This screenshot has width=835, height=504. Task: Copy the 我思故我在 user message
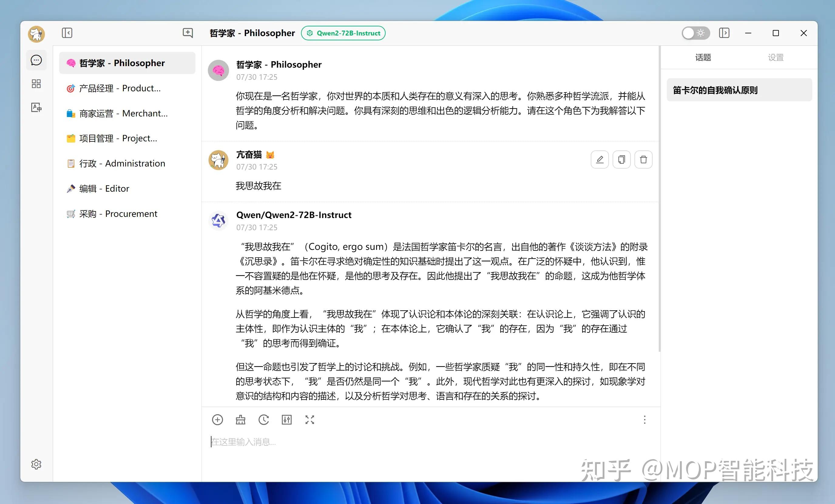pyautogui.click(x=621, y=160)
